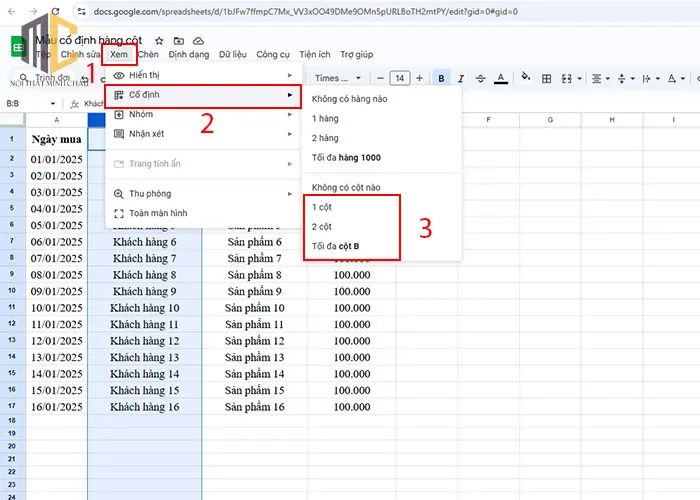This screenshot has height=500, width=700.
Task: Star the spreadsheet document
Action: pyautogui.click(x=159, y=41)
